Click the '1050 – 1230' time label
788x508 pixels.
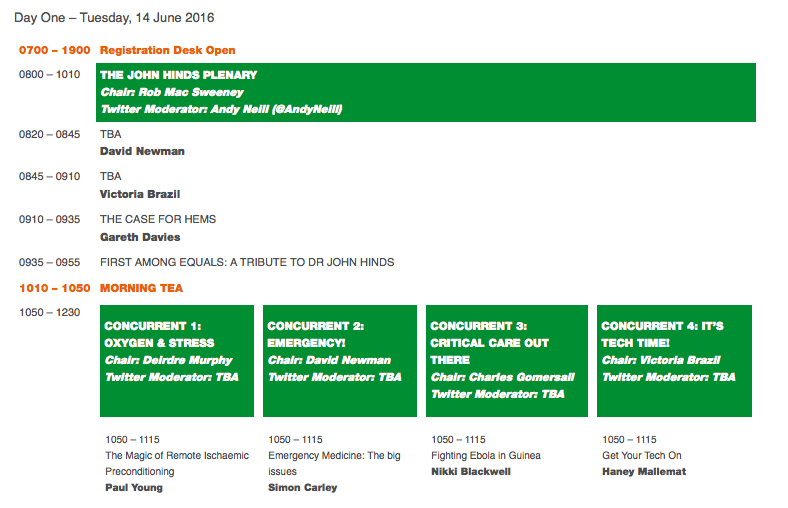pos(50,313)
